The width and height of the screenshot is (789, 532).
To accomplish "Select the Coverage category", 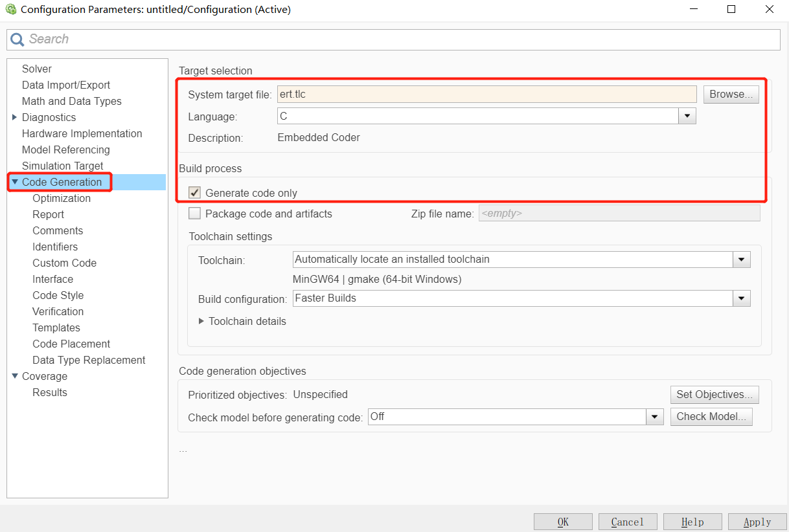I will click(x=45, y=376).
